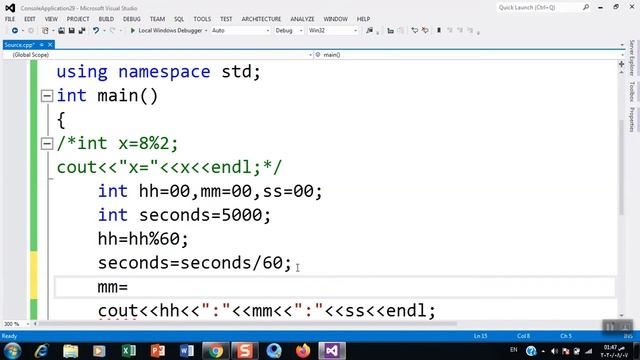Click the system tray volume icon

[554, 351]
